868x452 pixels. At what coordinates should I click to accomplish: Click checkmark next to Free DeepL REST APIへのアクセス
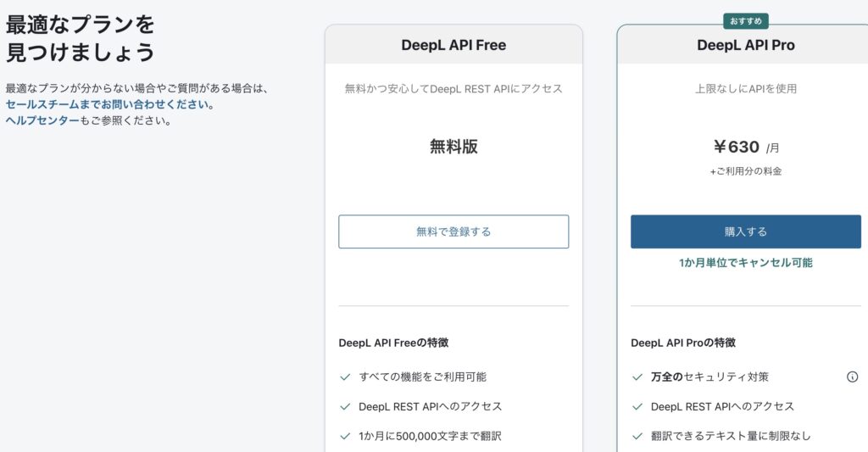346,406
